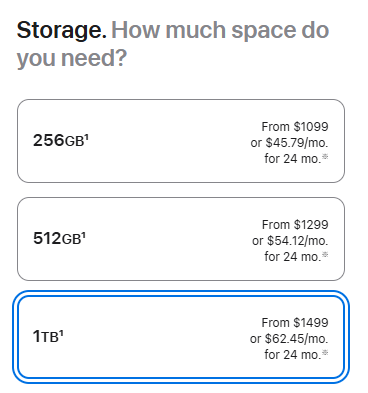The width and height of the screenshot is (368, 393).
Task: Click the 'From $1099' price text
Action: pyautogui.click(x=295, y=127)
